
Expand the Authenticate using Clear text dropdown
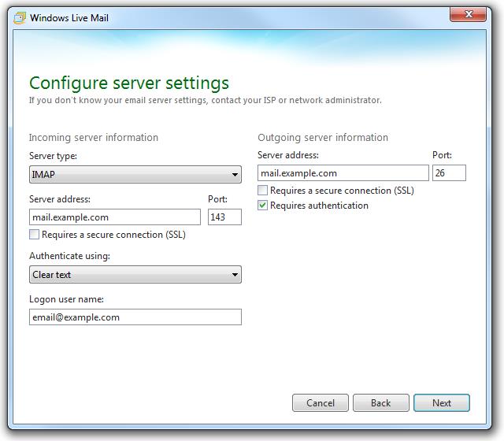tap(135, 275)
